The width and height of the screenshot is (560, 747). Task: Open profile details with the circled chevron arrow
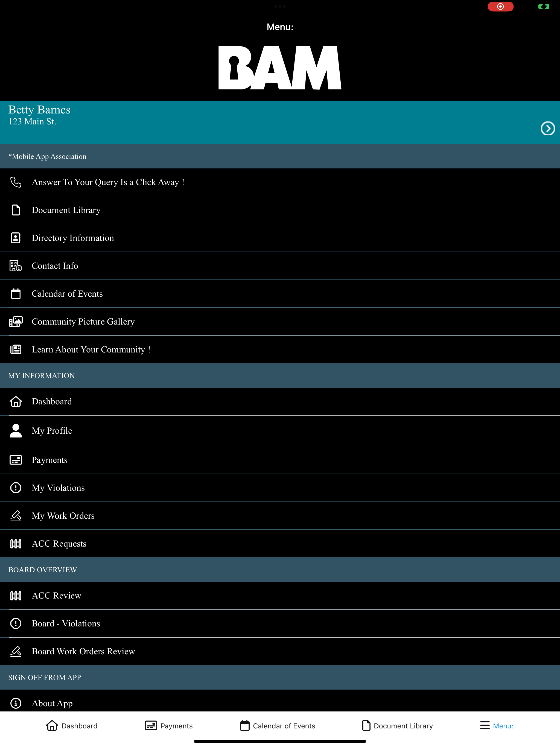tap(547, 128)
